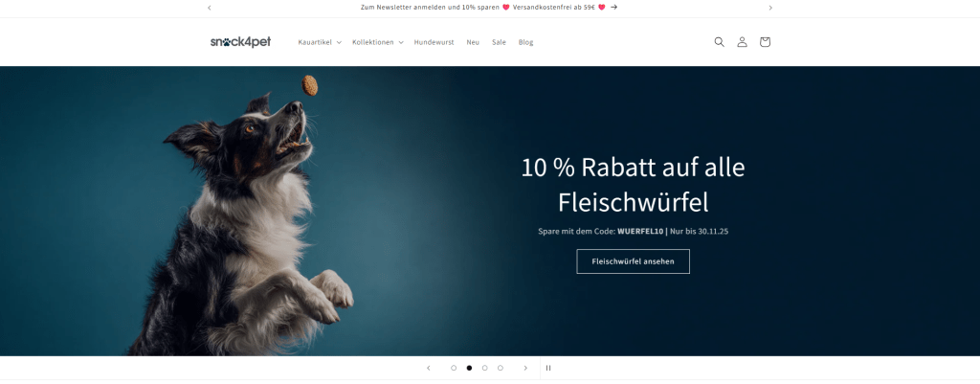Go to next slide in slideshow
Screen dimensions: 980x384
tap(525, 368)
